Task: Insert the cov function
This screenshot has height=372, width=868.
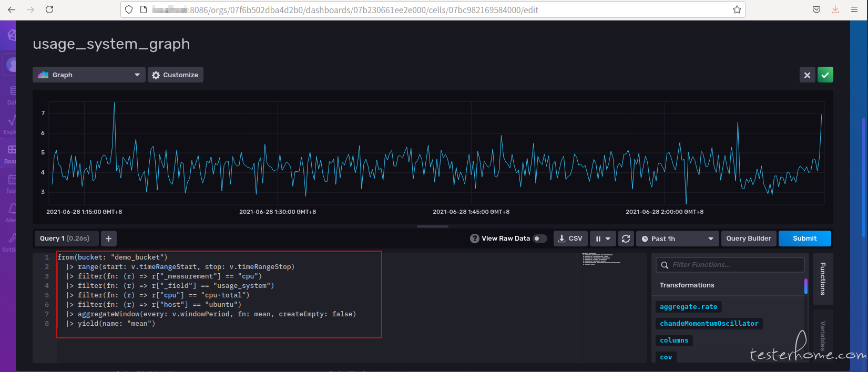Action: pos(666,357)
